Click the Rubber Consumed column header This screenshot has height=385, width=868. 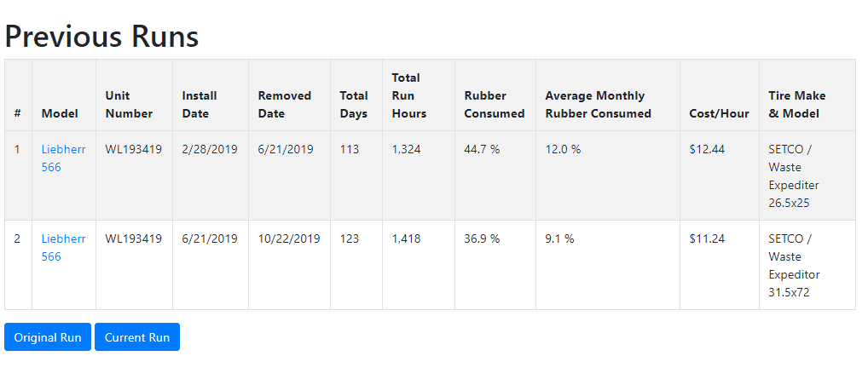pos(495,105)
